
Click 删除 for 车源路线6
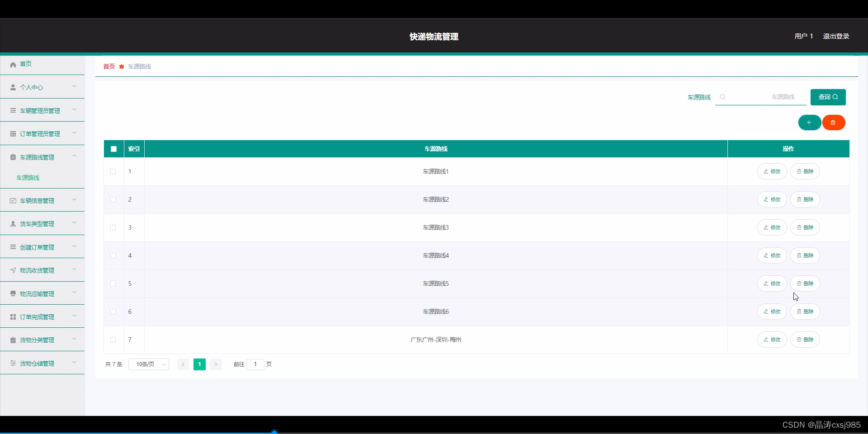point(805,311)
